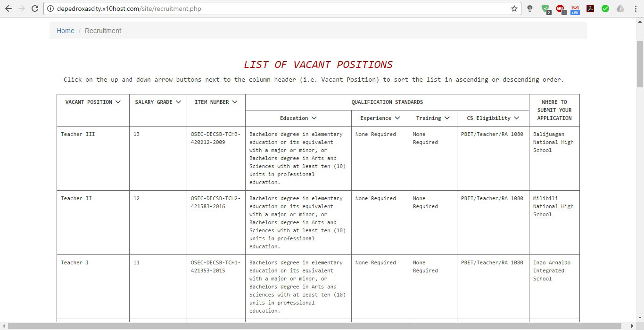Sort list by Vacant Position column
644x330 pixels.
point(118,102)
